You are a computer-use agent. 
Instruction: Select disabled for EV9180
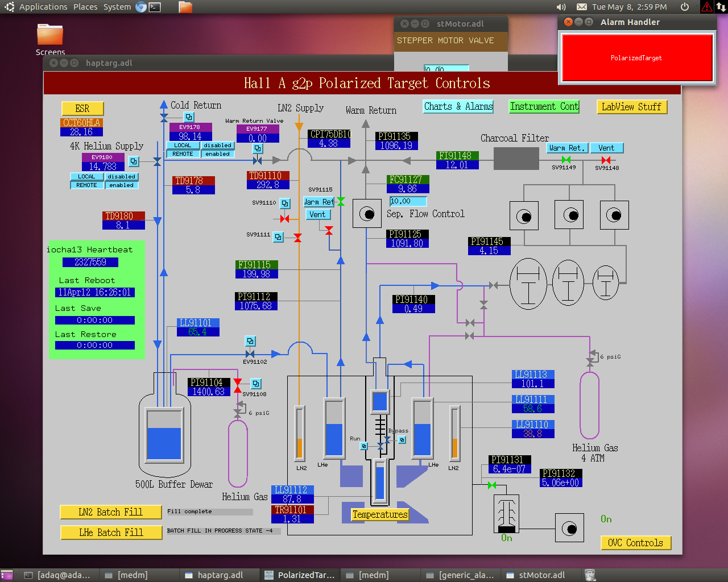(x=121, y=177)
